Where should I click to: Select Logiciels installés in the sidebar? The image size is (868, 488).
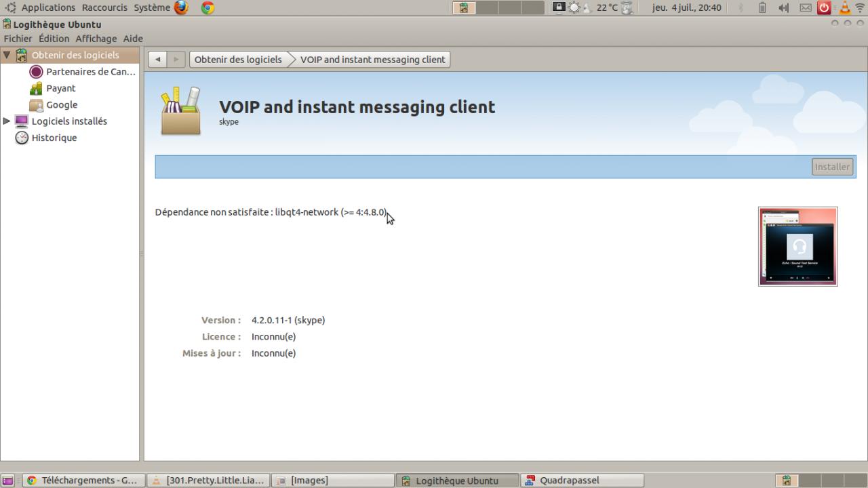pos(61,121)
